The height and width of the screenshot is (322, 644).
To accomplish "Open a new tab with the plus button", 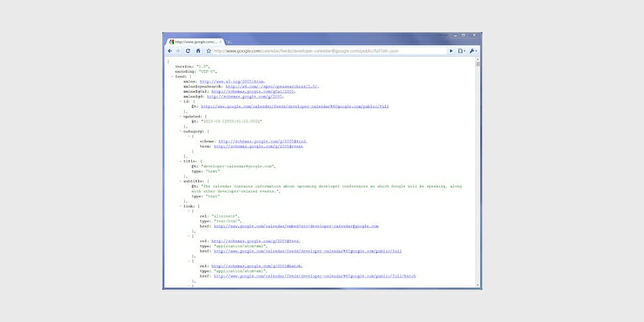I will pos(229,42).
